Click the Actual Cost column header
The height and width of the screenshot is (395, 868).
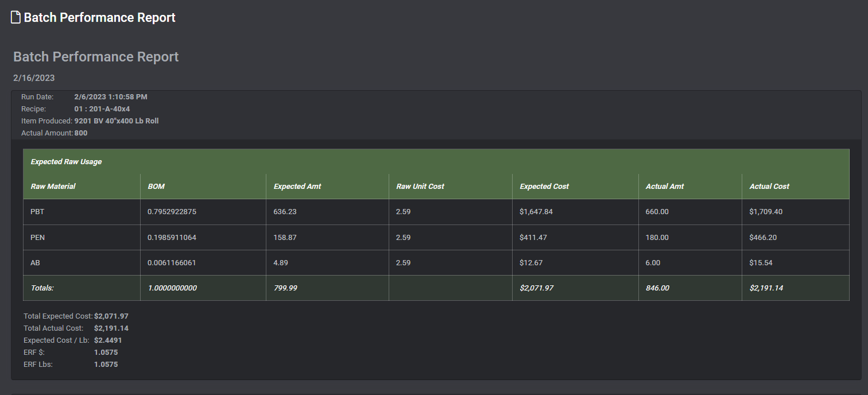click(x=769, y=187)
